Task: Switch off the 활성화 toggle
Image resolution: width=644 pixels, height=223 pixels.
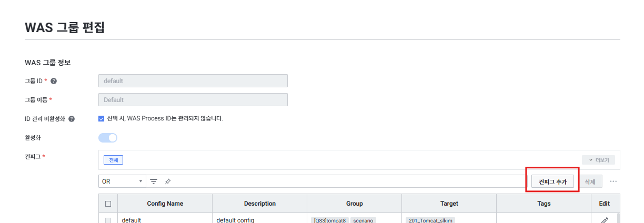Action: coord(108,138)
